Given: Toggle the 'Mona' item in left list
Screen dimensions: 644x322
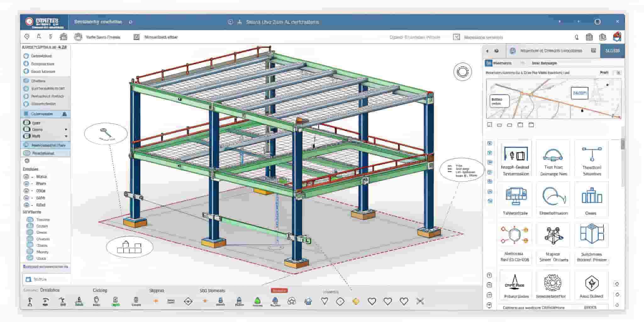Looking at the screenshot, I should tap(26, 177).
